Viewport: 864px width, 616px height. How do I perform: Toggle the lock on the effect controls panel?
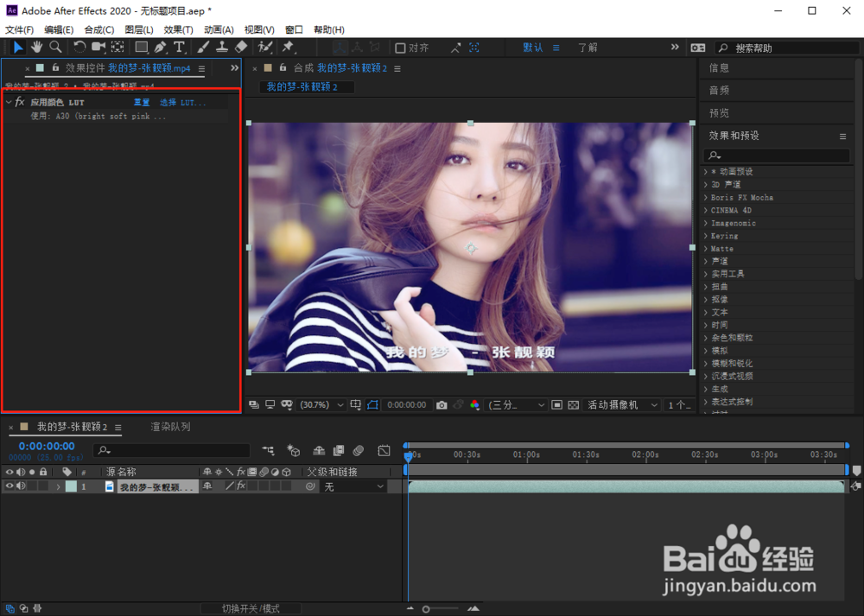coord(55,67)
